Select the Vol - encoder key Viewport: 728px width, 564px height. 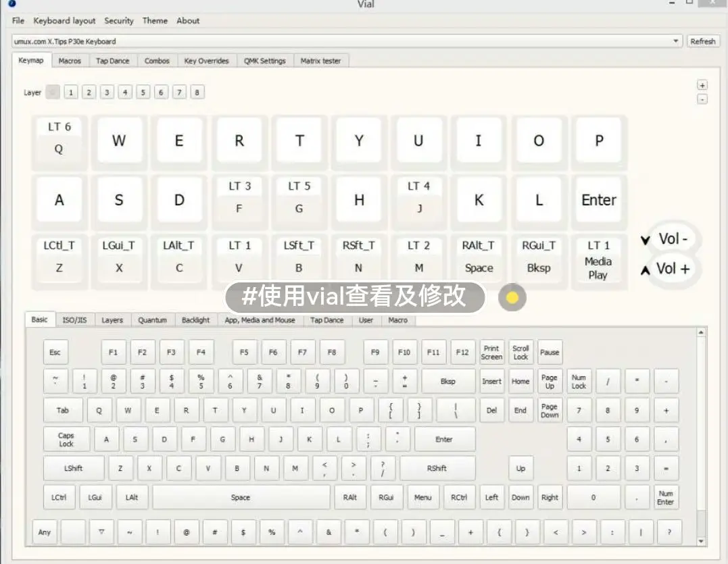pyautogui.click(x=673, y=239)
